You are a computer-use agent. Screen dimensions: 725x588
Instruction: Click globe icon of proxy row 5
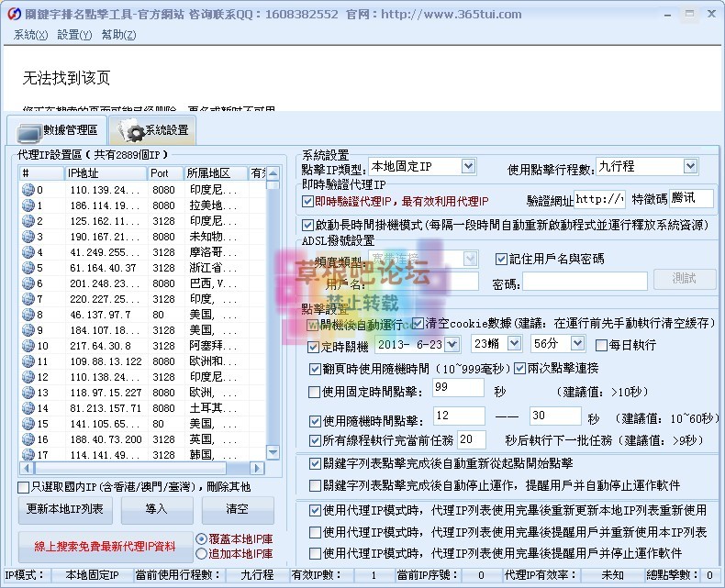click(x=28, y=268)
